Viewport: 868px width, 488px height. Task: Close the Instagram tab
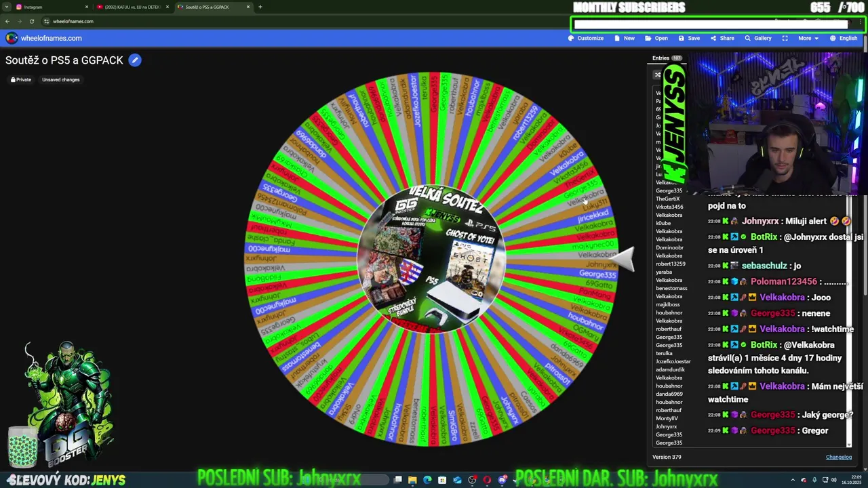point(87,7)
